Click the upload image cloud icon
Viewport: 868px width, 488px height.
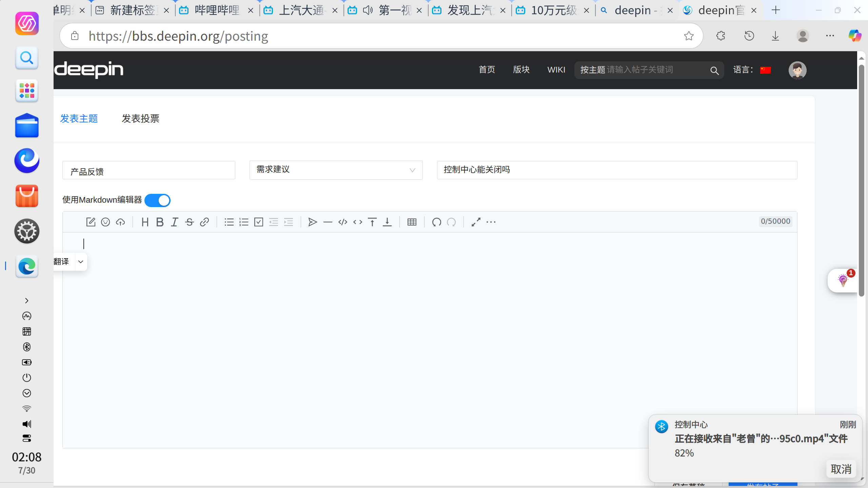pyautogui.click(x=120, y=222)
